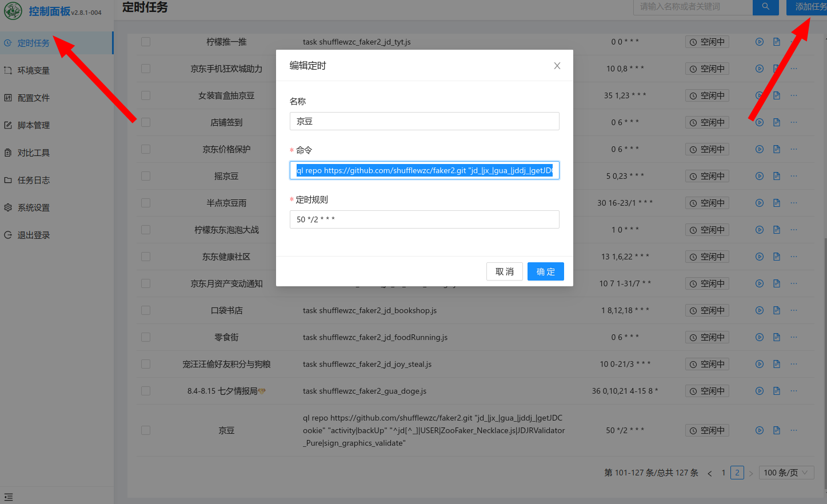Click the 名称 input containing 京豆

click(425, 121)
